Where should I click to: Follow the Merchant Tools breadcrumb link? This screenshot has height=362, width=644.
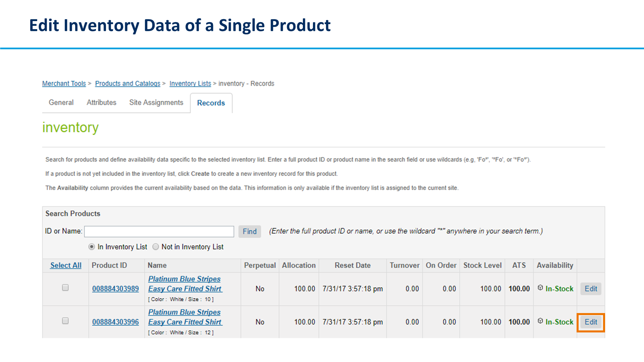pyautogui.click(x=64, y=83)
